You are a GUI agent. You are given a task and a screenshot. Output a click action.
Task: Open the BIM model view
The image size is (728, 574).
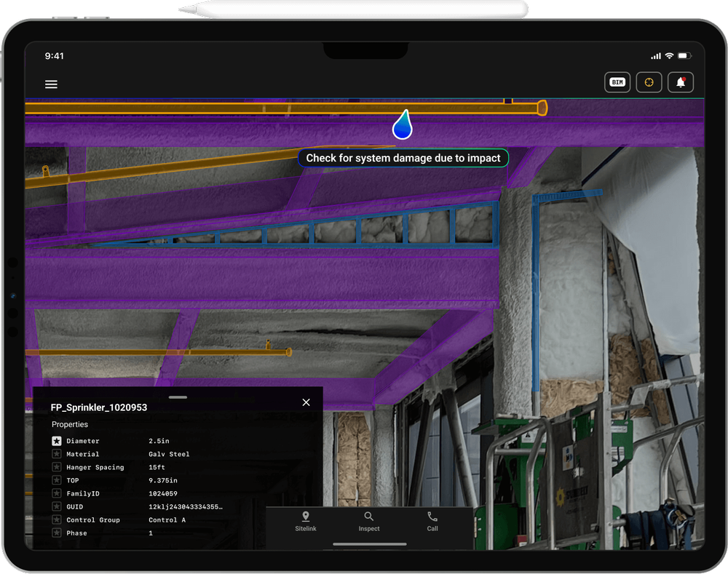pos(617,81)
